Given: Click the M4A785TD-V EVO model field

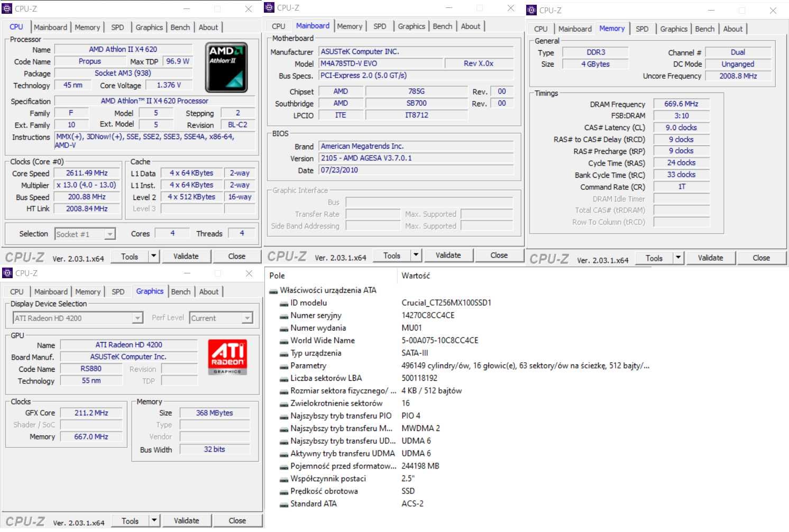Looking at the screenshot, I should pos(381,63).
